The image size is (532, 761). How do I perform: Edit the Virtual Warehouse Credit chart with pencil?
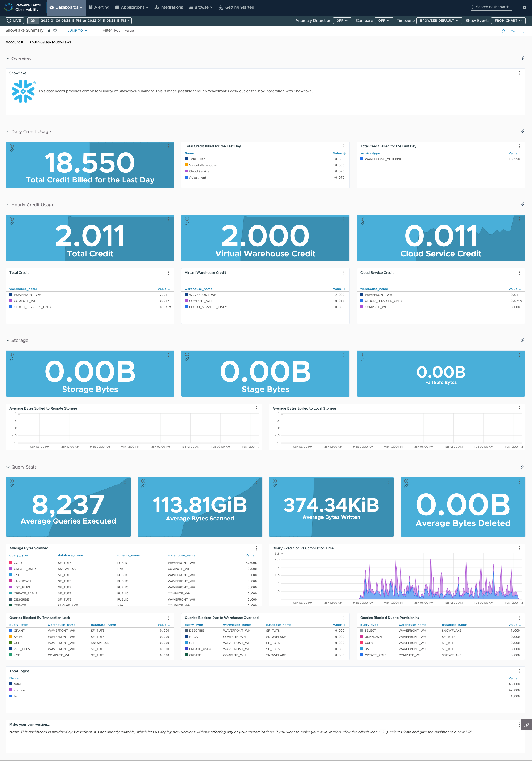tap(187, 224)
